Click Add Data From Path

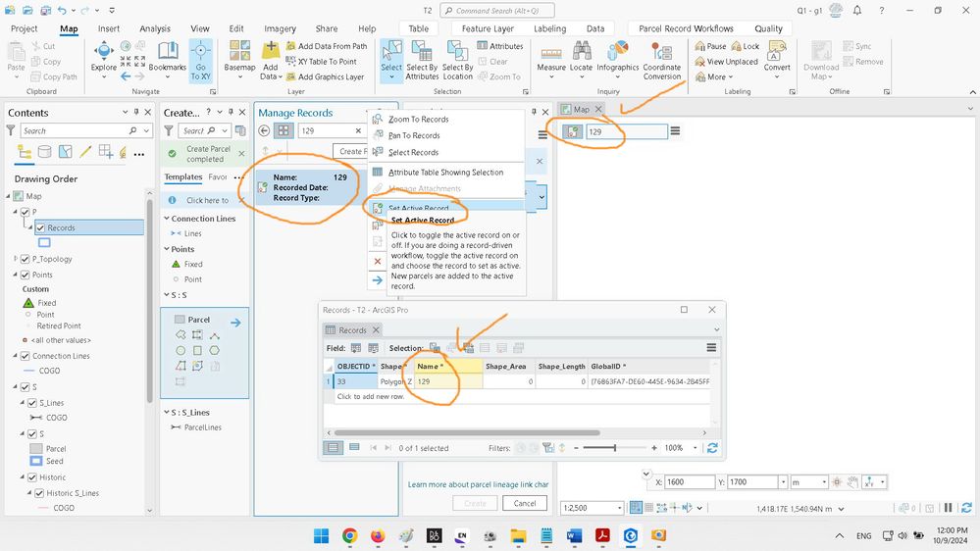(327, 46)
